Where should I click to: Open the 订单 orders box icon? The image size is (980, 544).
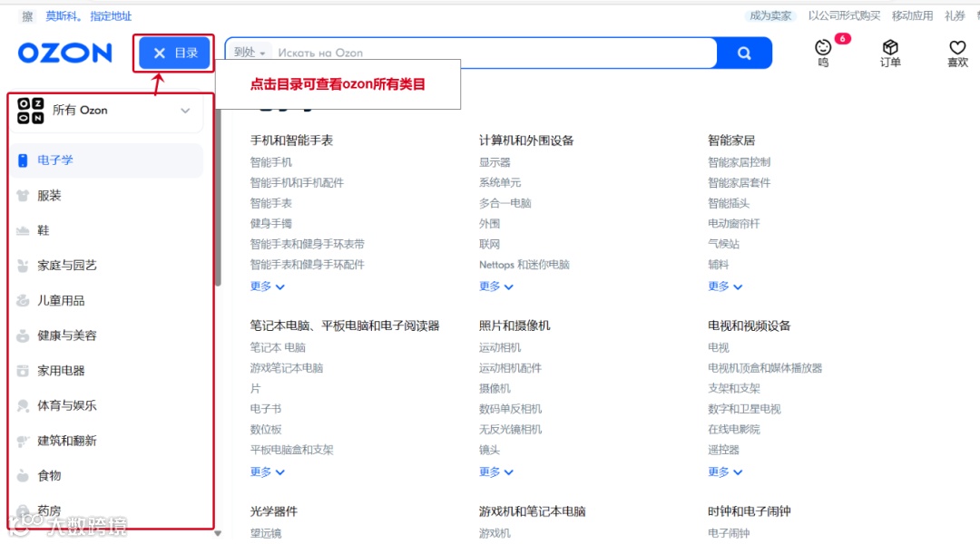point(890,47)
